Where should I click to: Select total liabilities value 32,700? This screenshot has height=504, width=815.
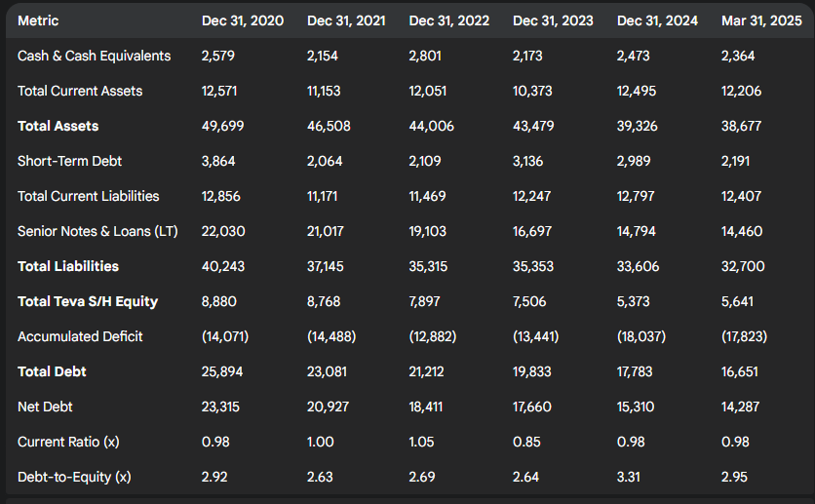tap(743, 266)
